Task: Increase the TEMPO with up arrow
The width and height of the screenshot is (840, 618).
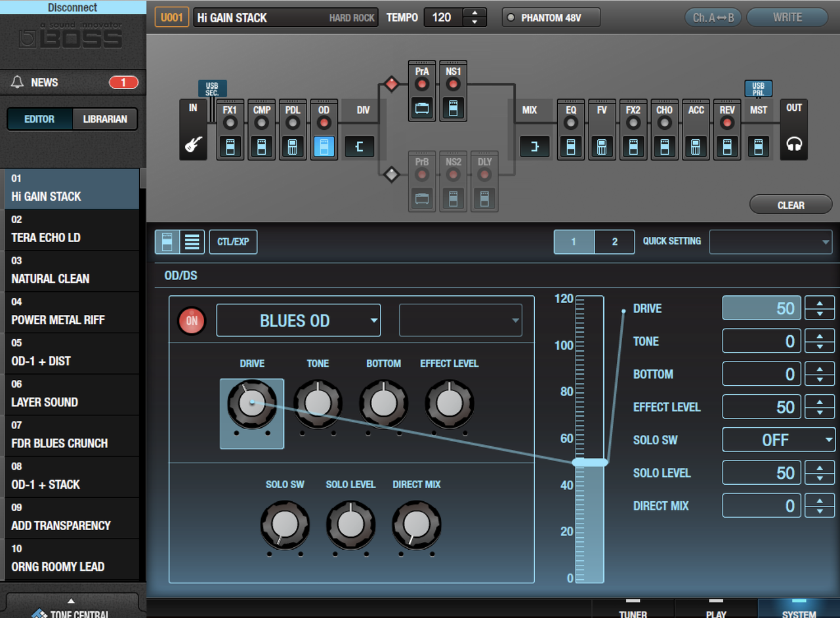Action: (474, 12)
